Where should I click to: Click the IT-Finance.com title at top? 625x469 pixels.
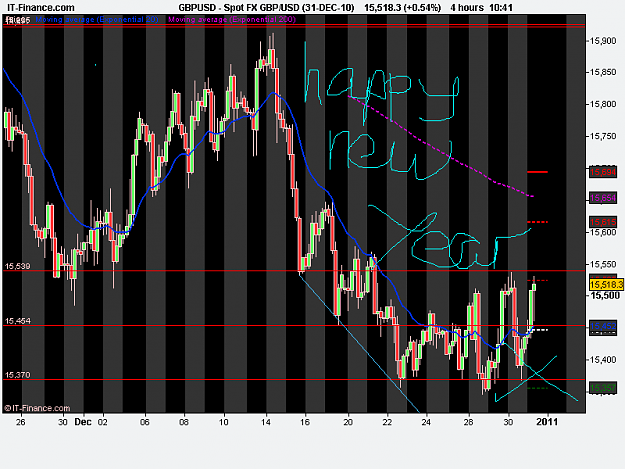(41, 8)
